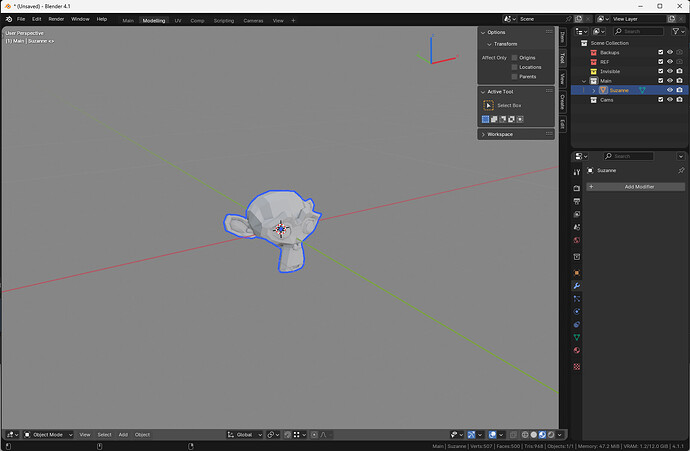Enable Affect Only Locations checkbox

click(x=514, y=67)
